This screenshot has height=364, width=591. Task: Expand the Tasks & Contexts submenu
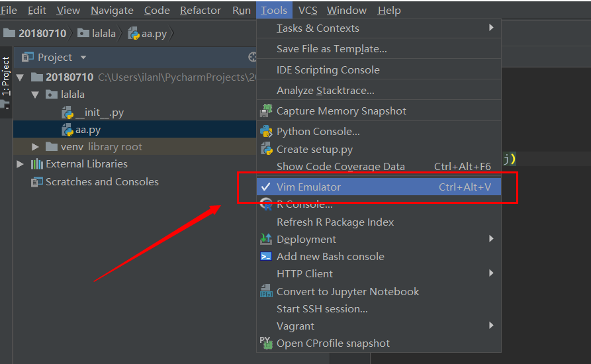(x=379, y=28)
